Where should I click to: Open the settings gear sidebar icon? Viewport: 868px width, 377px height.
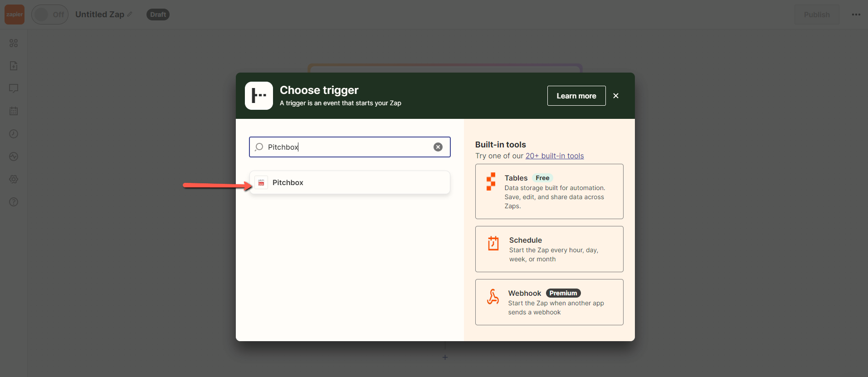[14, 179]
